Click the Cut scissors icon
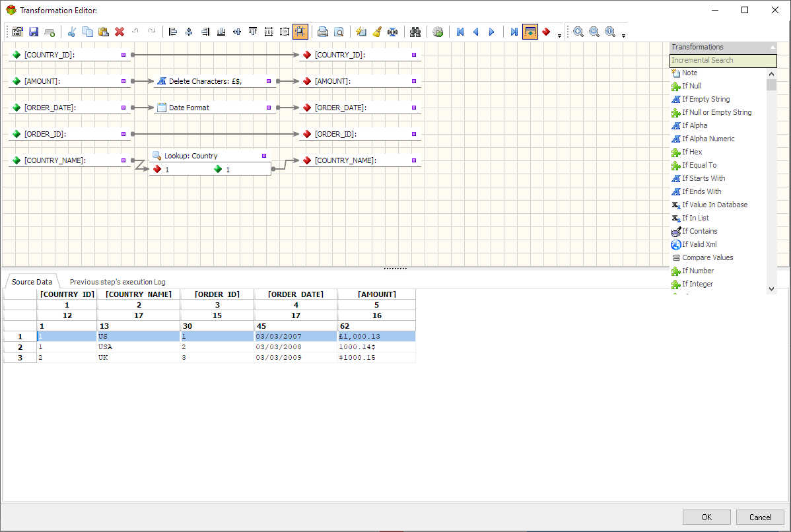 (72, 32)
